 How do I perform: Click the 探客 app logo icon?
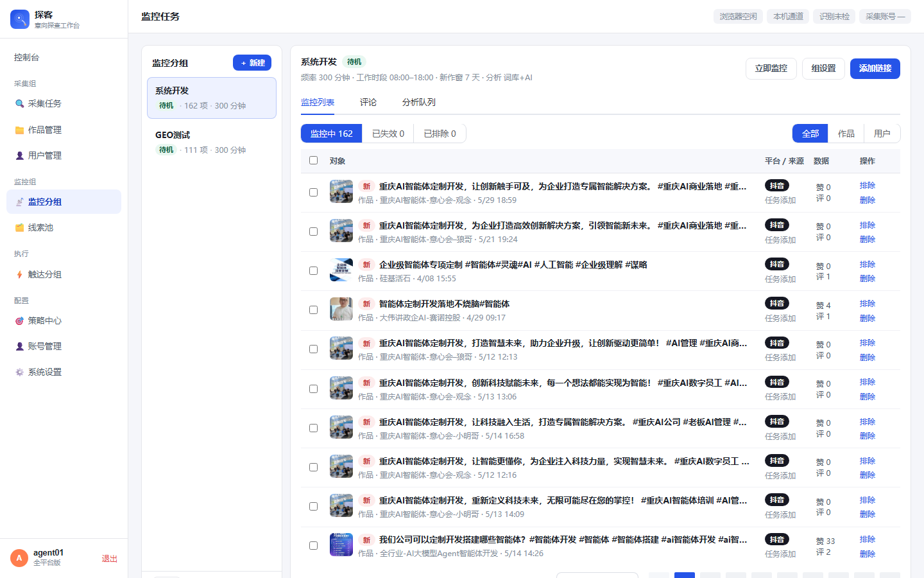[x=20, y=19]
